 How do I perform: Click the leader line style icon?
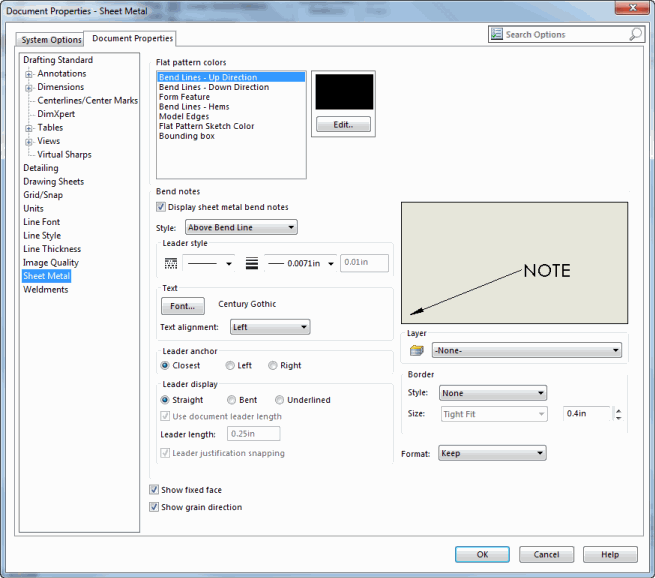(x=171, y=264)
